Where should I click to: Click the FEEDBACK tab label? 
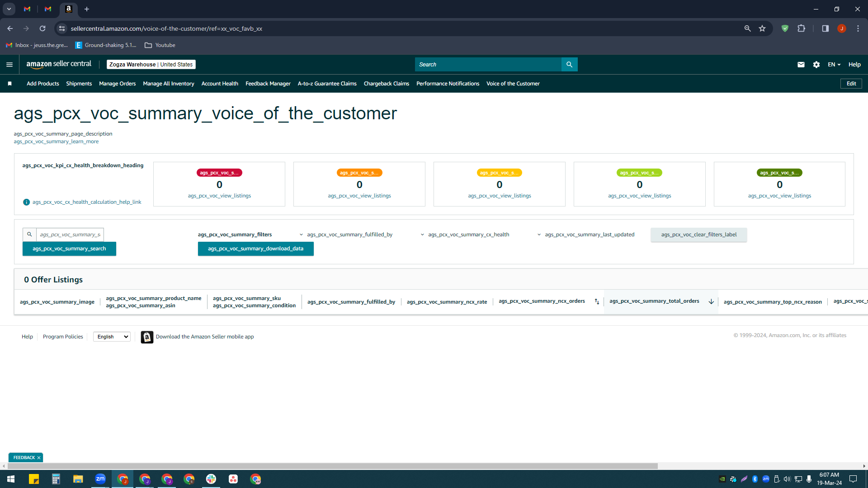click(x=24, y=458)
